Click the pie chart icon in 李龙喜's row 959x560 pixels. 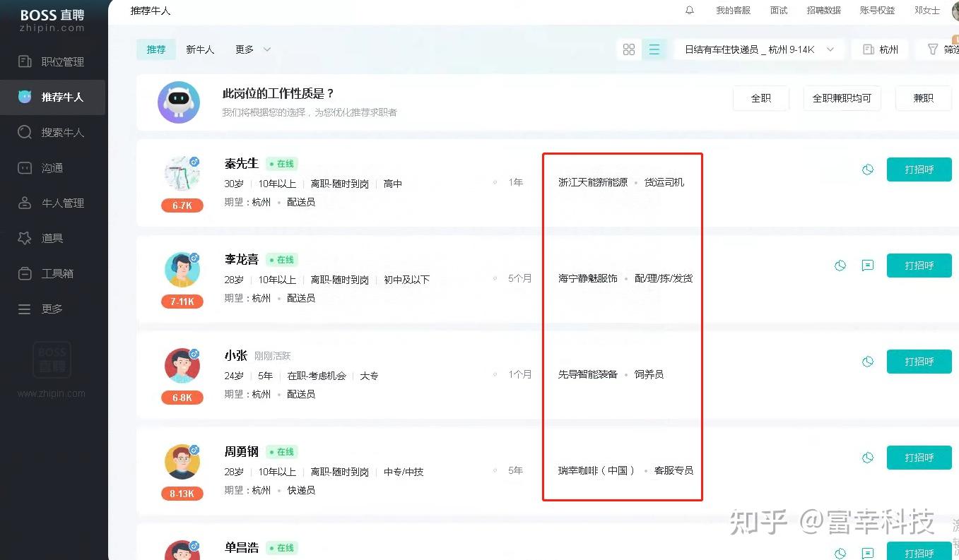pos(840,266)
